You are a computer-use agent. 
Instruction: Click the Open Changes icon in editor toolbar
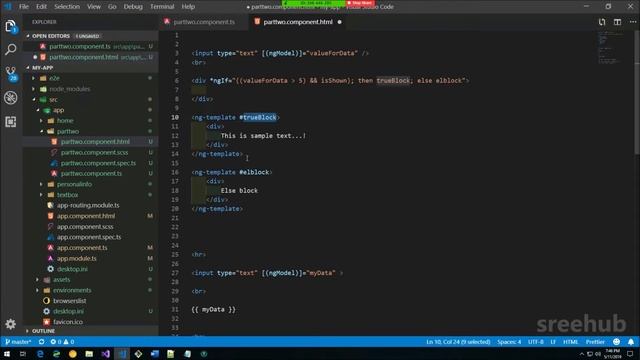click(x=602, y=22)
